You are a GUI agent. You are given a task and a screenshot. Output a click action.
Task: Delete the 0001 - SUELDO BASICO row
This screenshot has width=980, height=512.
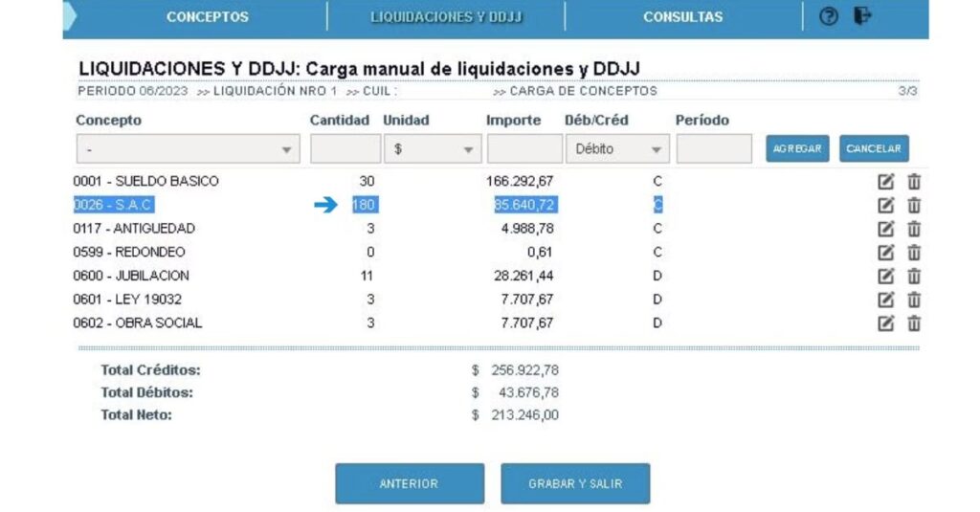tap(914, 181)
